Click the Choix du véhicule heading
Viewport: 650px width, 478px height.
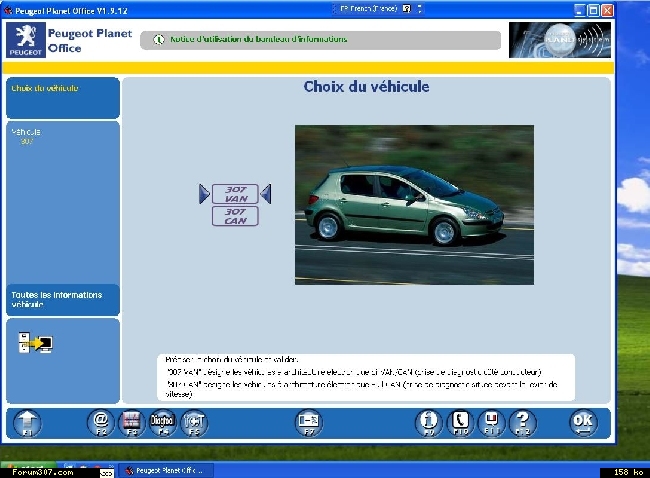[366, 87]
